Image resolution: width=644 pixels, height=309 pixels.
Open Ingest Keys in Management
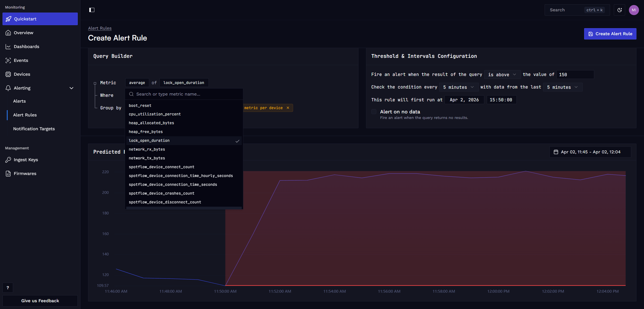pos(26,160)
